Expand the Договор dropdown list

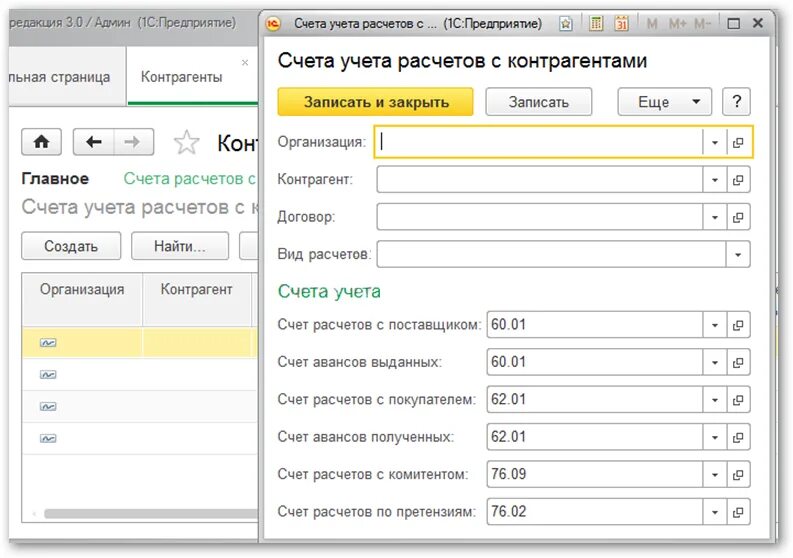pos(715,217)
